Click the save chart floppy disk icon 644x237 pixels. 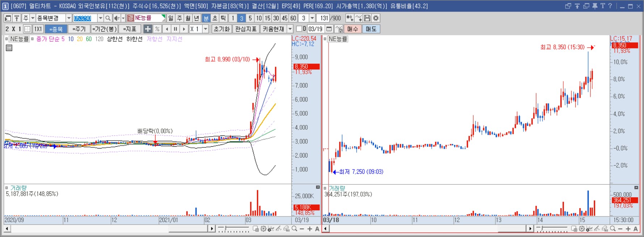pyautogui.click(x=367, y=18)
